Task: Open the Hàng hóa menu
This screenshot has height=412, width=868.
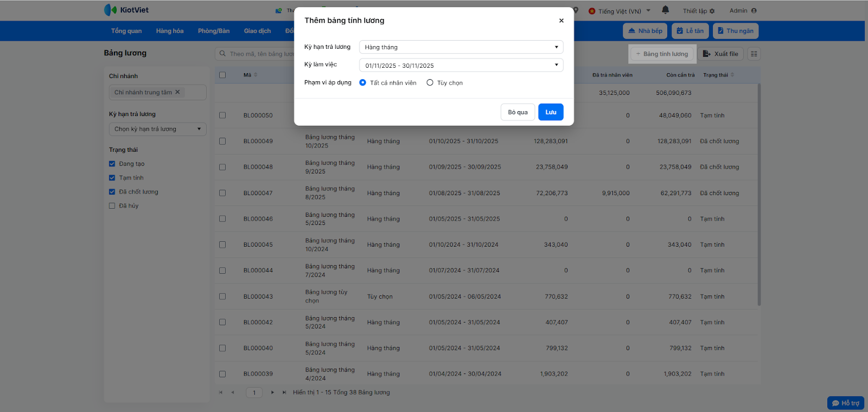Action: click(x=170, y=31)
